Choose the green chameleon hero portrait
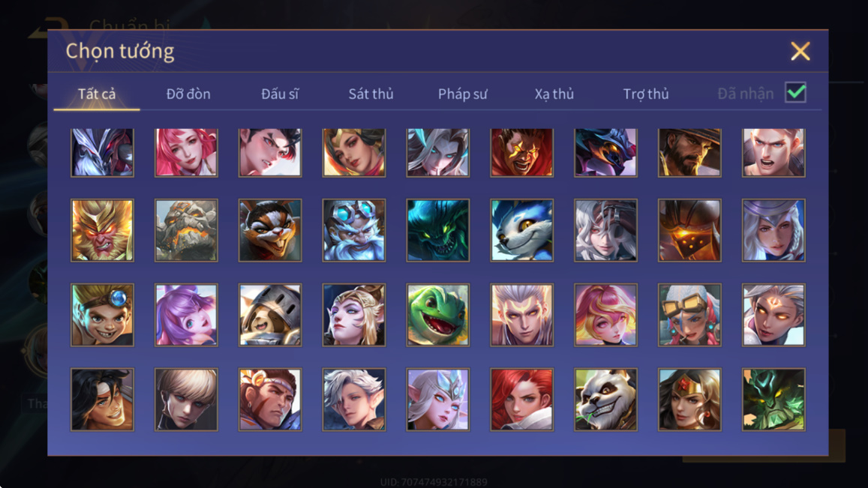The image size is (868, 488). click(x=438, y=315)
